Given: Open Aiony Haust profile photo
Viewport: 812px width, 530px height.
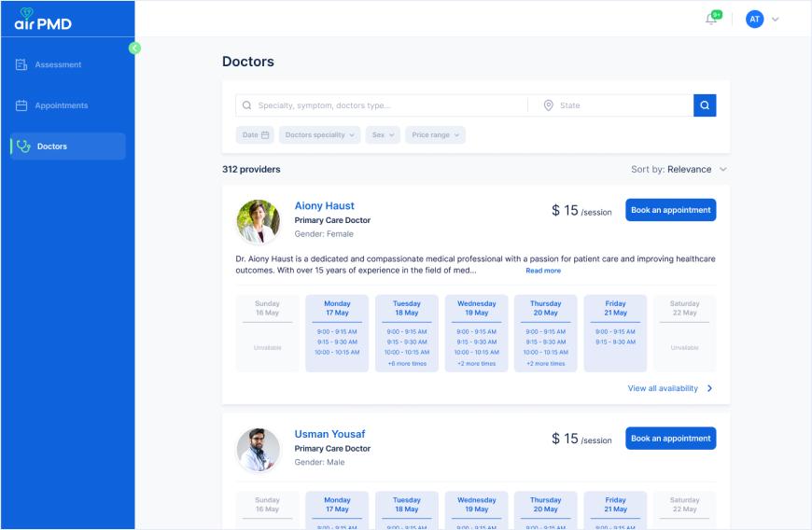Looking at the screenshot, I should pos(259,221).
